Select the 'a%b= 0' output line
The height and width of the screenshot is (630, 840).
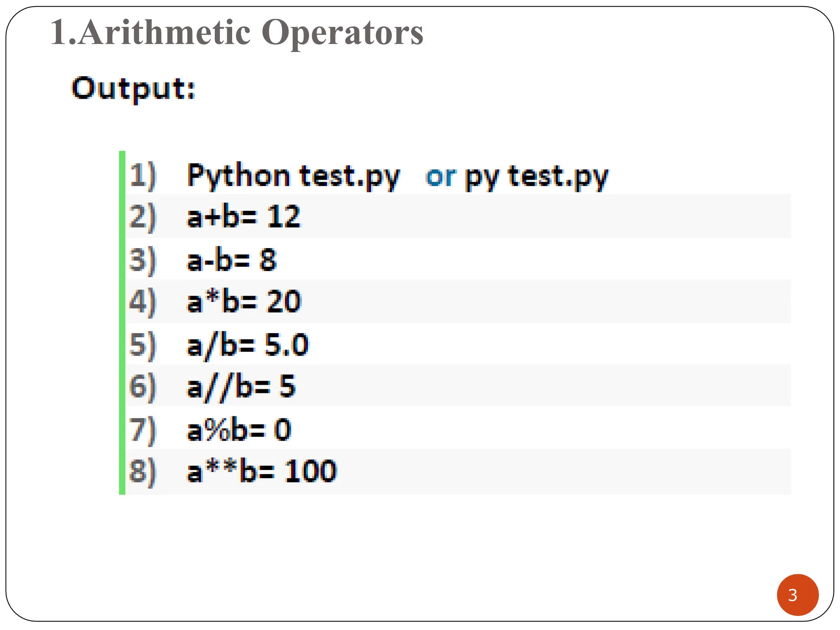tap(239, 430)
